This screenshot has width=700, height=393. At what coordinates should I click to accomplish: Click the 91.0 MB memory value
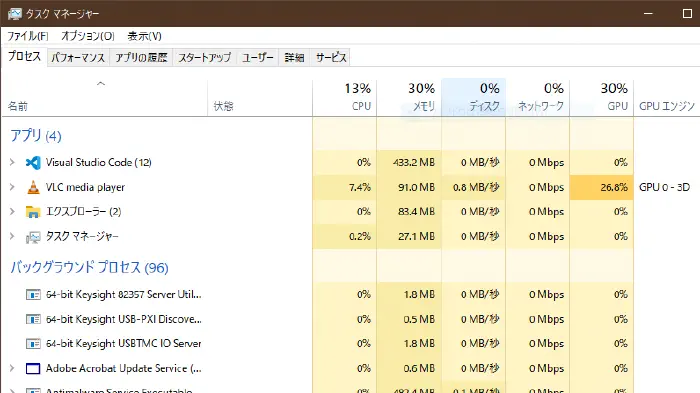click(417, 187)
